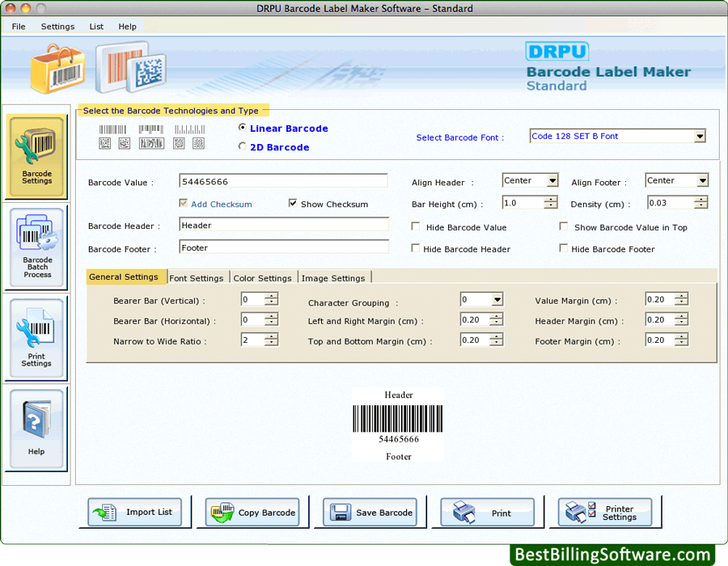Click the first 2D QR sample icon
This screenshot has width=728, height=566.
(105, 144)
